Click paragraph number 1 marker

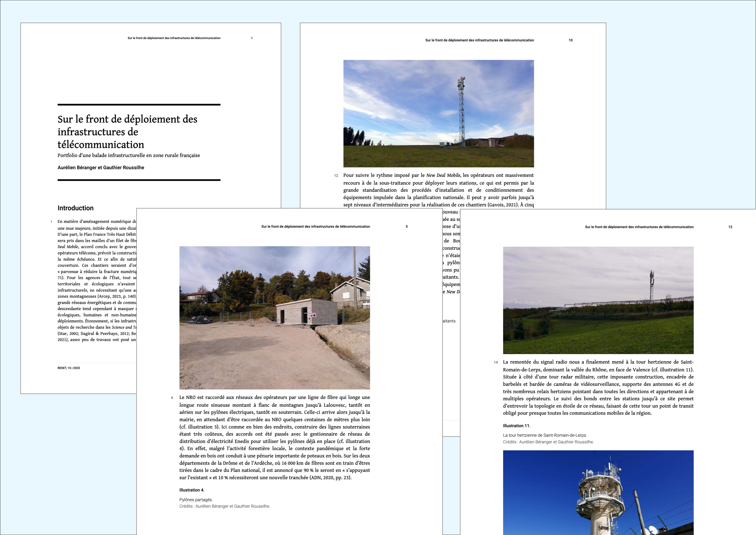click(x=51, y=222)
